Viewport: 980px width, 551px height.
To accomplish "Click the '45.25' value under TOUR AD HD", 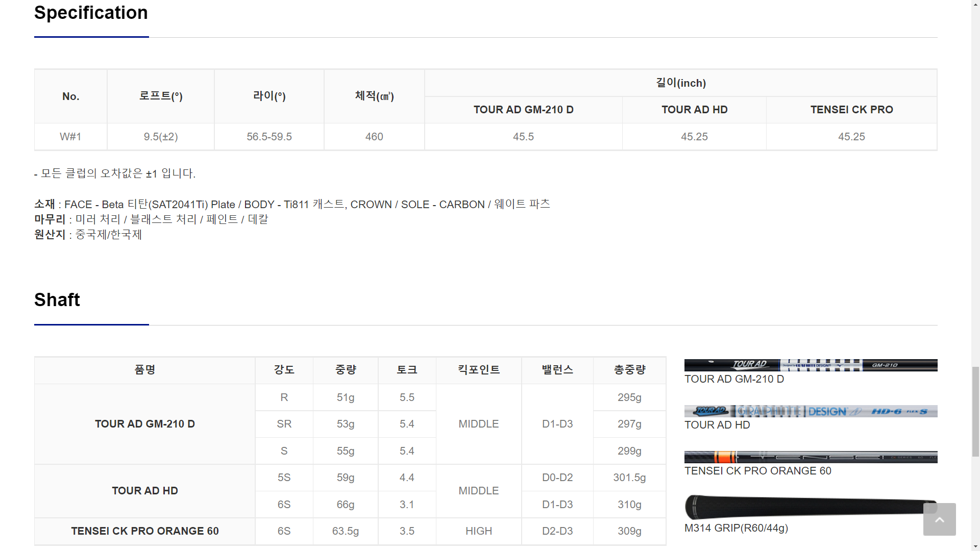I will (695, 137).
